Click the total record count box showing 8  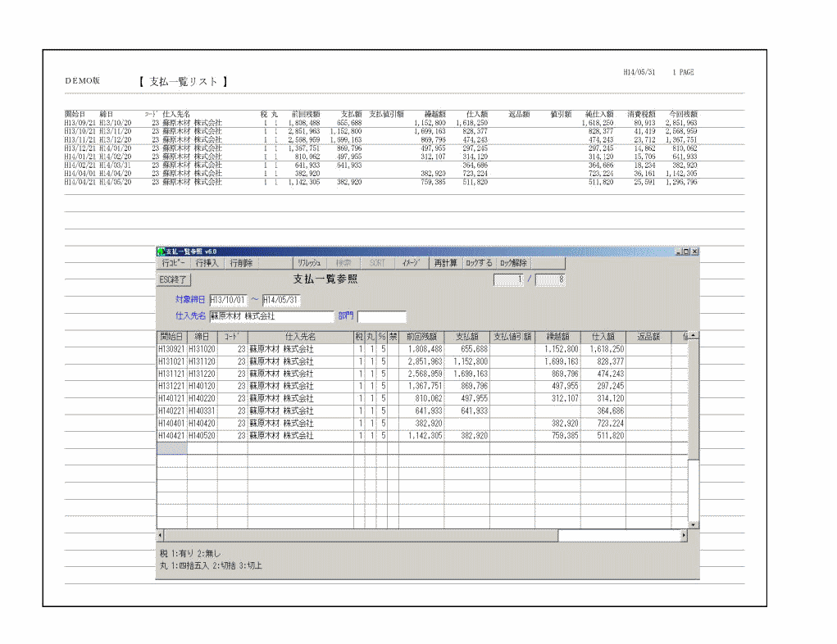550,279
